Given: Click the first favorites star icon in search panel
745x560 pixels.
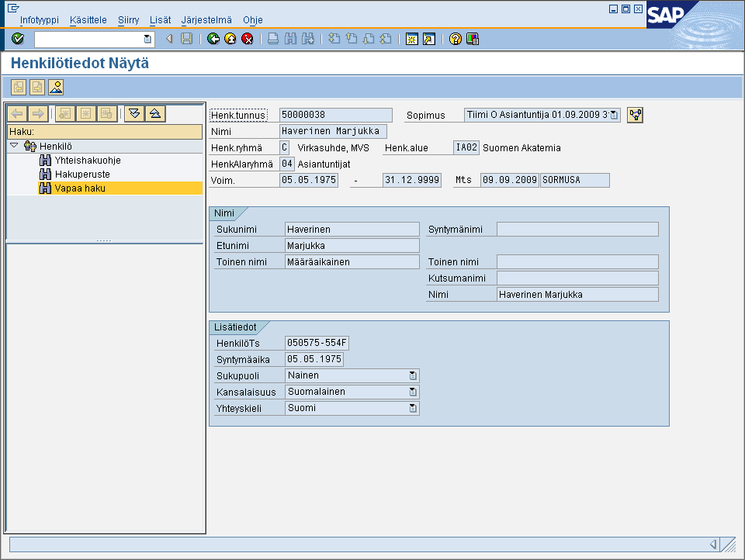Looking at the screenshot, I should pos(65,113).
